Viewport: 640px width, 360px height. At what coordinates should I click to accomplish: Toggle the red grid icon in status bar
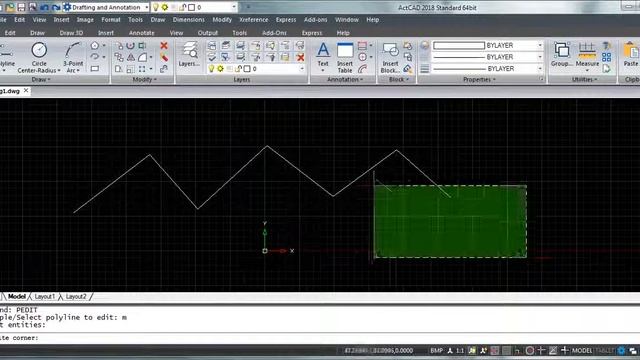click(495, 350)
